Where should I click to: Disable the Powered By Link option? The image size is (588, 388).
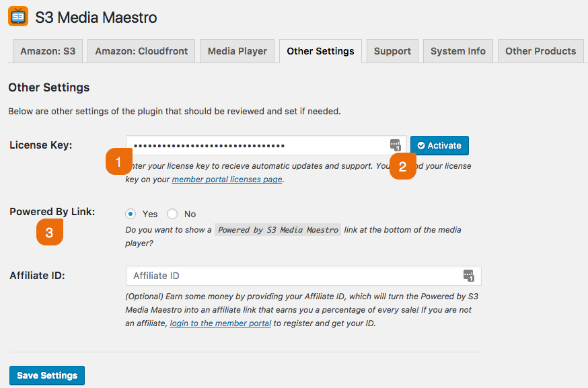(172, 213)
